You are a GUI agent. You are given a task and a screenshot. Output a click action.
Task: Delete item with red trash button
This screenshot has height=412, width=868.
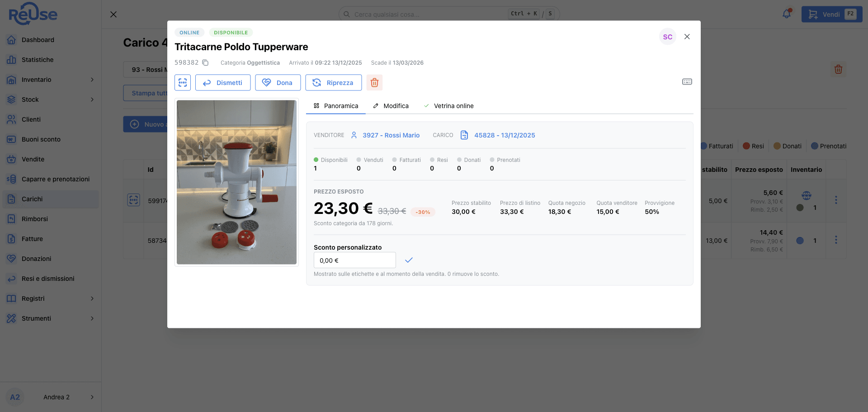click(x=374, y=83)
